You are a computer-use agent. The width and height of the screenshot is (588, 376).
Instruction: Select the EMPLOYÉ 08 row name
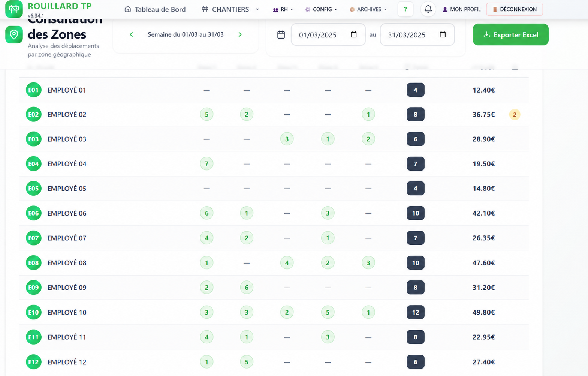coord(67,263)
